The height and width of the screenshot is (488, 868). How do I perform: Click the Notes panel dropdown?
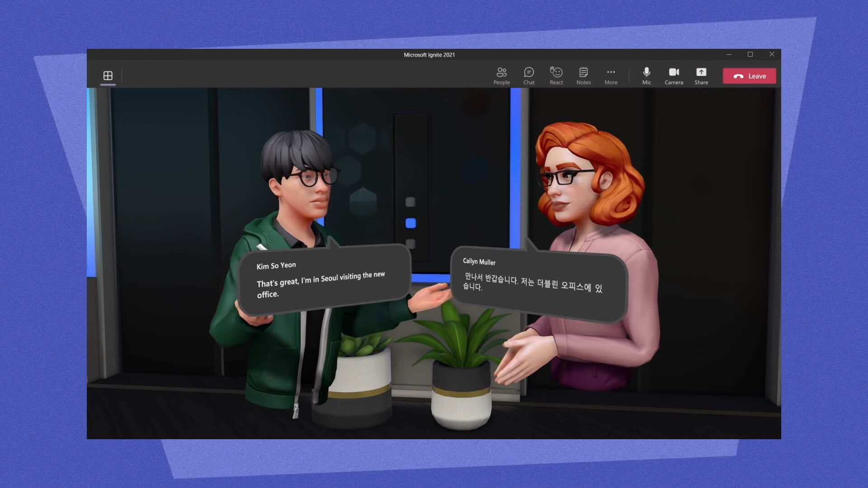coord(583,75)
